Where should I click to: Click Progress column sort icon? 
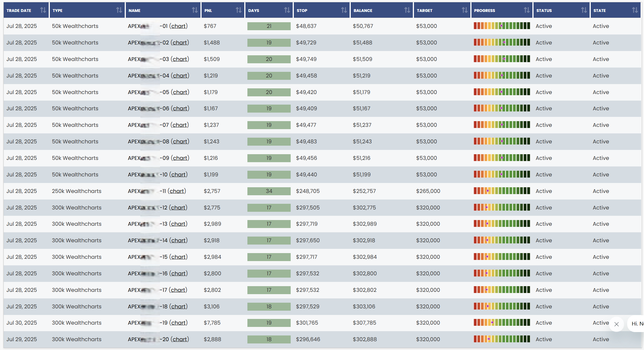click(x=527, y=10)
